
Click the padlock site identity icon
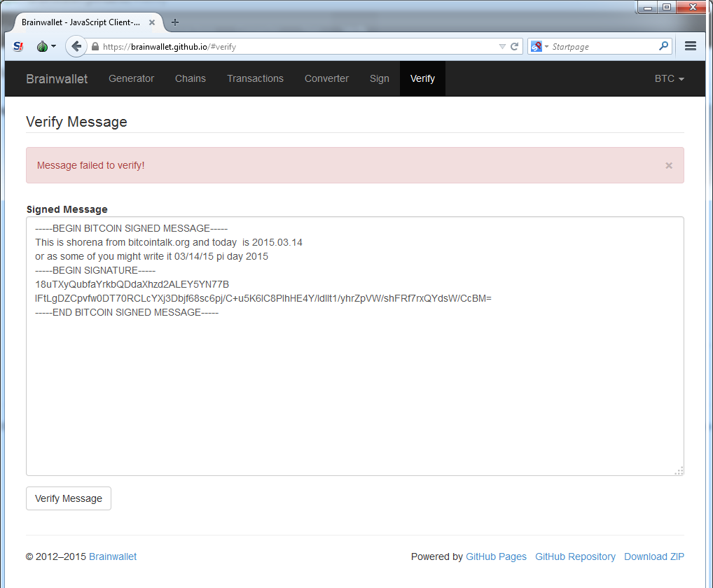95,46
